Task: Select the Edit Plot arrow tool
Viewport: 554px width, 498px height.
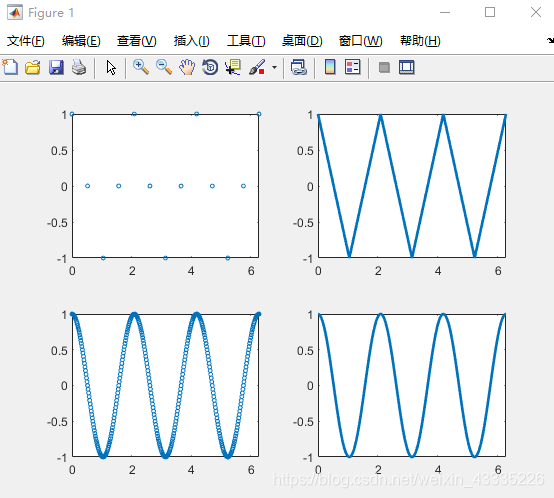Action: click(111, 67)
